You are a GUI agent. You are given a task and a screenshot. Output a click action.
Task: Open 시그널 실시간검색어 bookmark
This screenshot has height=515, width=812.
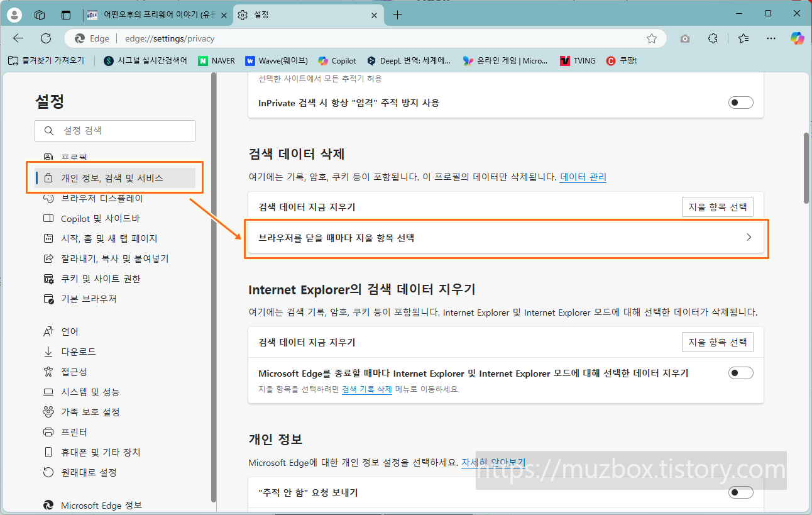[145, 61]
